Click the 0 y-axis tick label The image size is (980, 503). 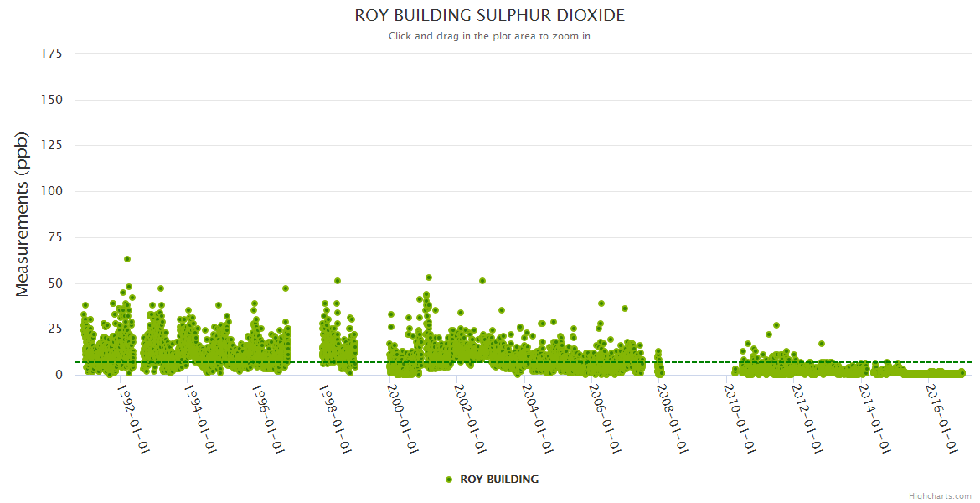tap(59, 375)
